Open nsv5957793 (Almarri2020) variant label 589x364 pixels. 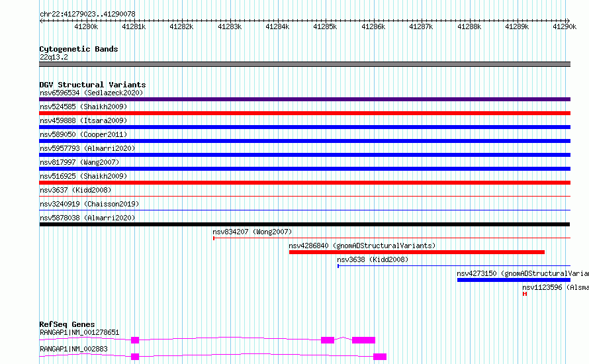pos(87,148)
